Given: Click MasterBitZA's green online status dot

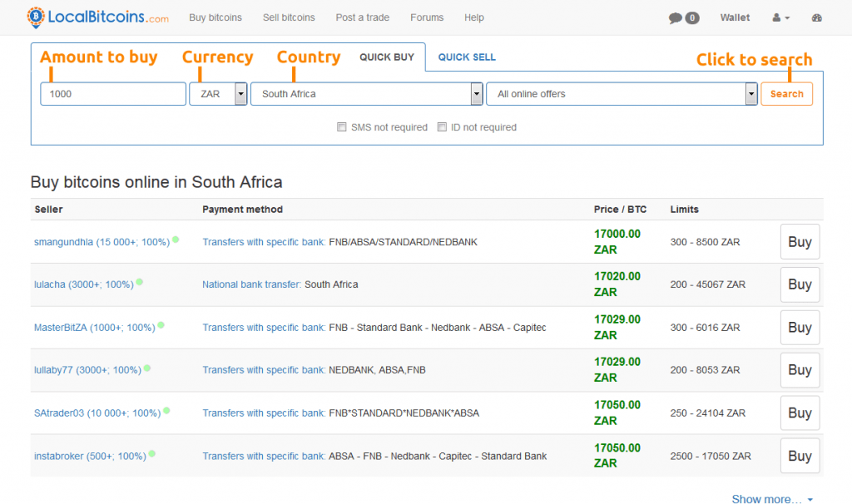Looking at the screenshot, I should [161, 325].
